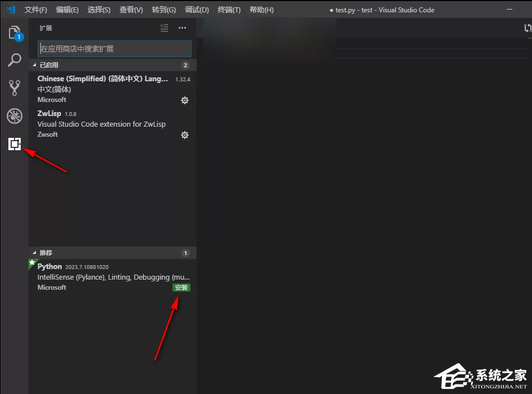
Task: Open the Explorer view in activity bar
Action: (15, 33)
